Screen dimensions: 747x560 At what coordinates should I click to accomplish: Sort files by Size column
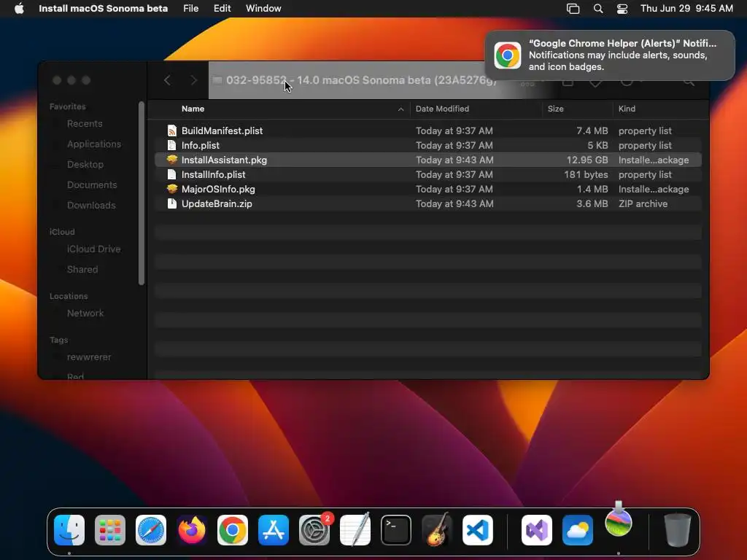coord(555,109)
